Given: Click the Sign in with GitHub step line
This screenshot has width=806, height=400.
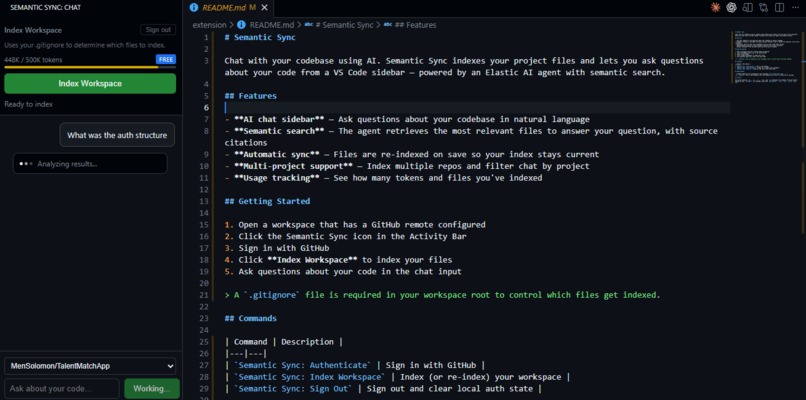Looking at the screenshot, I should coord(277,248).
